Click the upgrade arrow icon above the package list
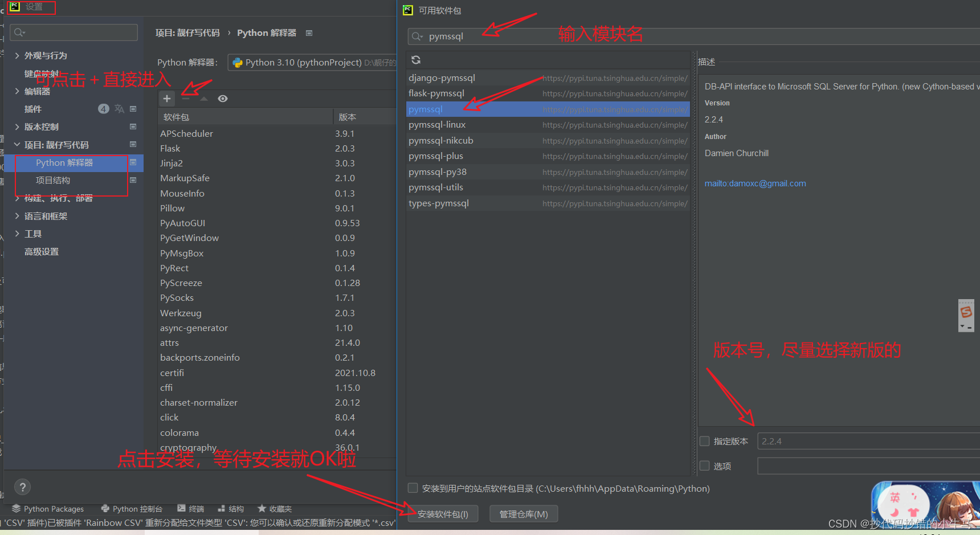This screenshot has width=980, height=535. point(203,98)
